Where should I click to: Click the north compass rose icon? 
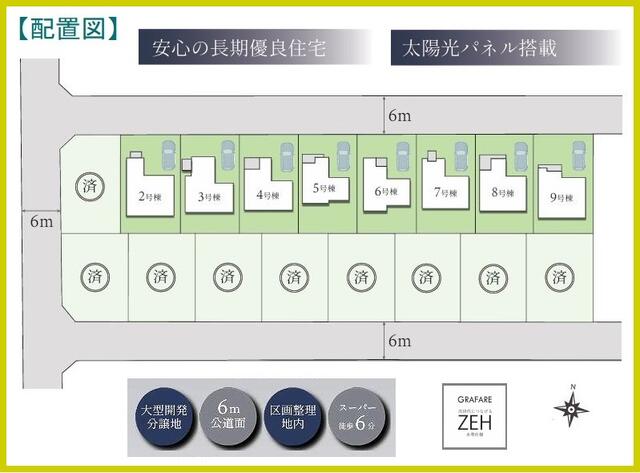[x=571, y=407]
